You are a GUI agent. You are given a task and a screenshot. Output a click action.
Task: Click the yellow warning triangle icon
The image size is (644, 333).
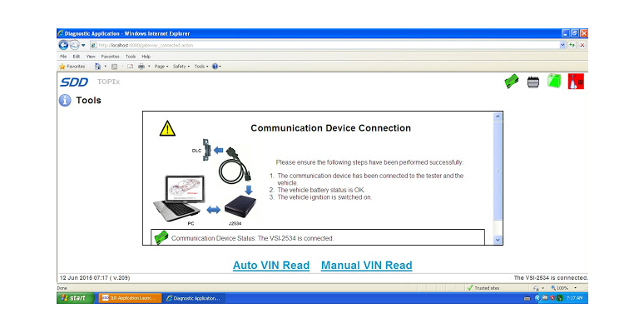pos(167,128)
